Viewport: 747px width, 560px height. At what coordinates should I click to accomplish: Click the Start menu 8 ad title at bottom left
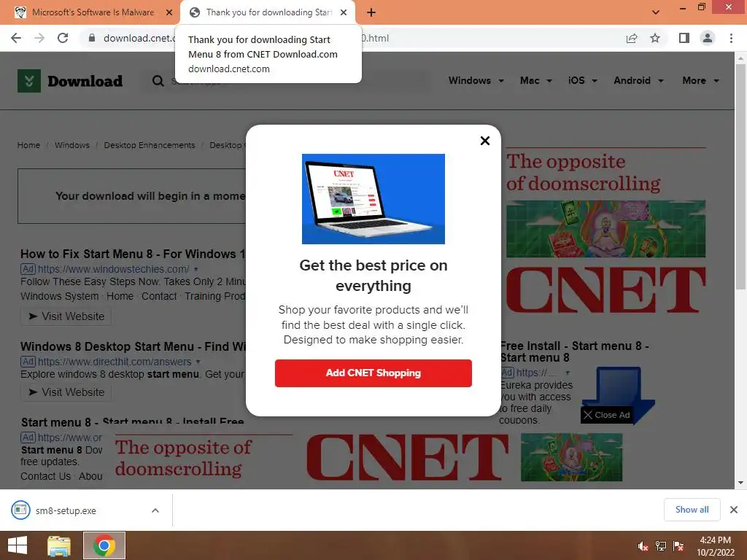pyautogui.click(x=133, y=422)
